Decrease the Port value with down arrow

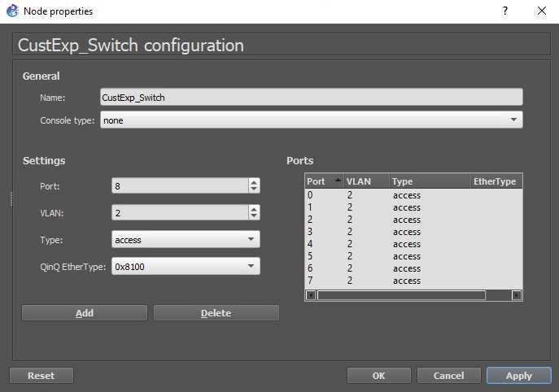pos(254,189)
